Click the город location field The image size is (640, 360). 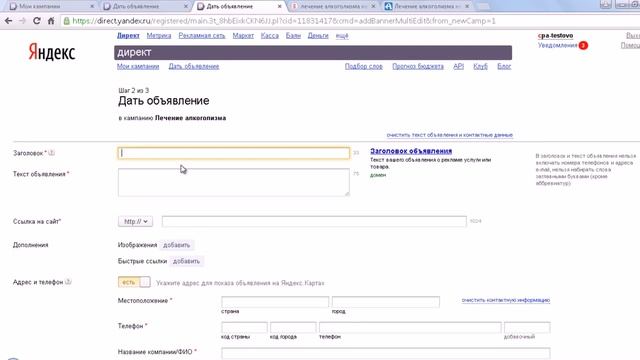(386, 302)
